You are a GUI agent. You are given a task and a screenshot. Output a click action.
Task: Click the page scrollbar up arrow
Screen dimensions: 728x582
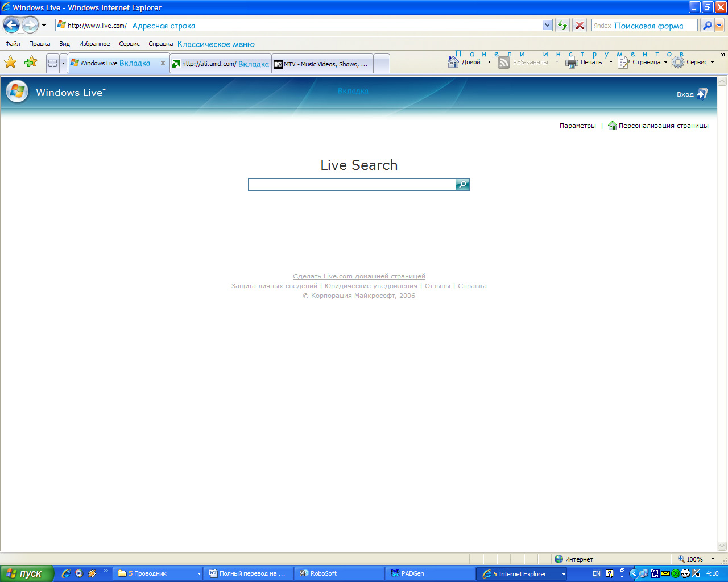pyautogui.click(x=722, y=81)
